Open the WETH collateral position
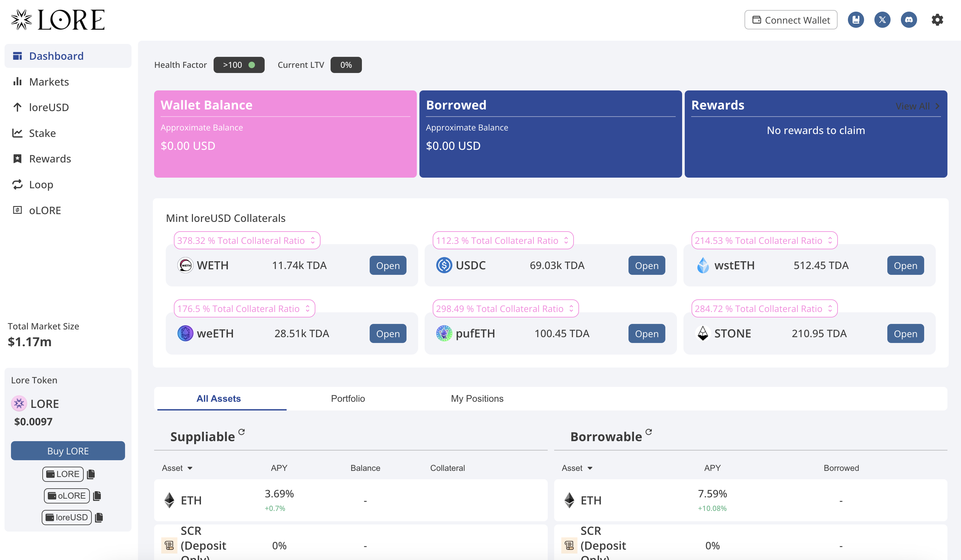The height and width of the screenshot is (560, 961). click(388, 265)
